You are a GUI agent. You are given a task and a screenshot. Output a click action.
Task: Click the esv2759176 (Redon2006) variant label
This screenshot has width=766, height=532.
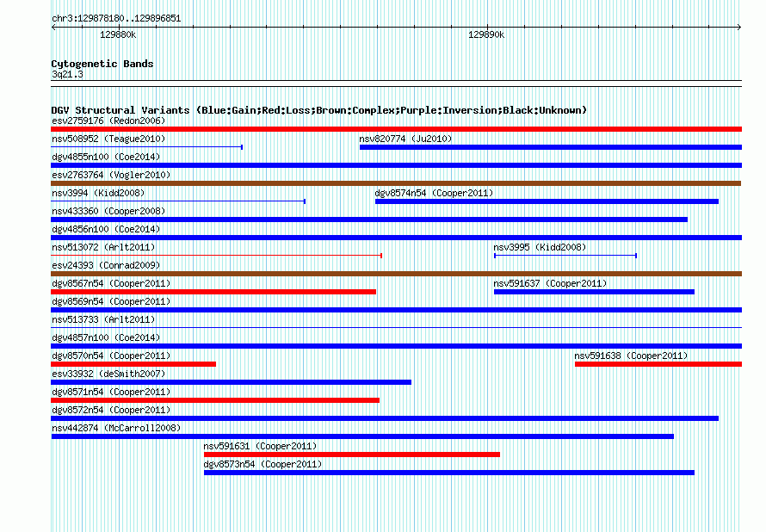[108, 121]
